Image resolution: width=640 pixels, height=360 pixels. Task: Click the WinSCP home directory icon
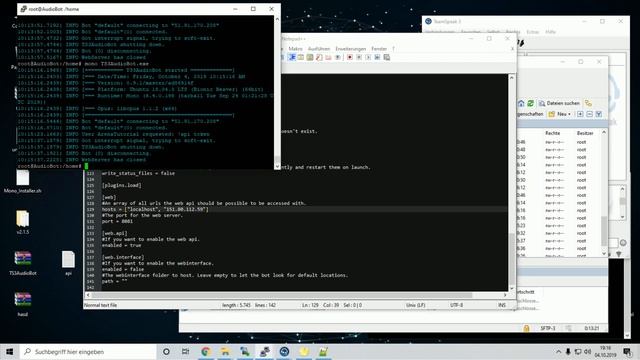pos(521,103)
